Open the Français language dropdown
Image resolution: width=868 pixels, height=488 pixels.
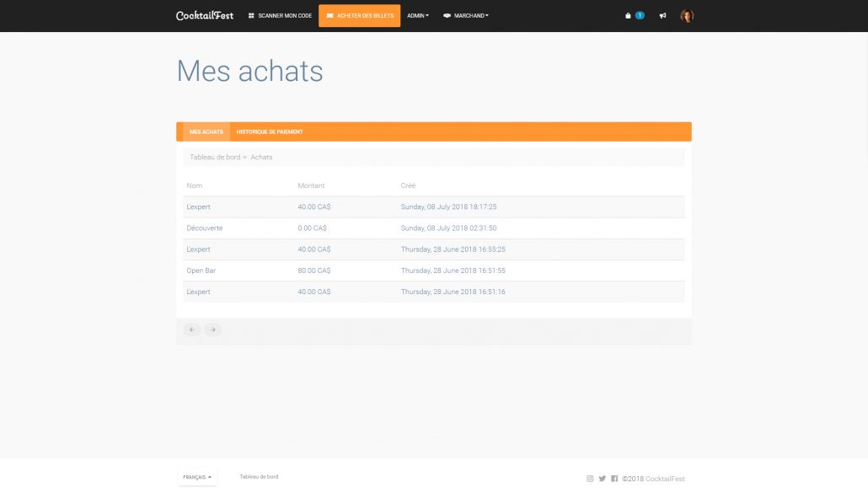click(197, 477)
